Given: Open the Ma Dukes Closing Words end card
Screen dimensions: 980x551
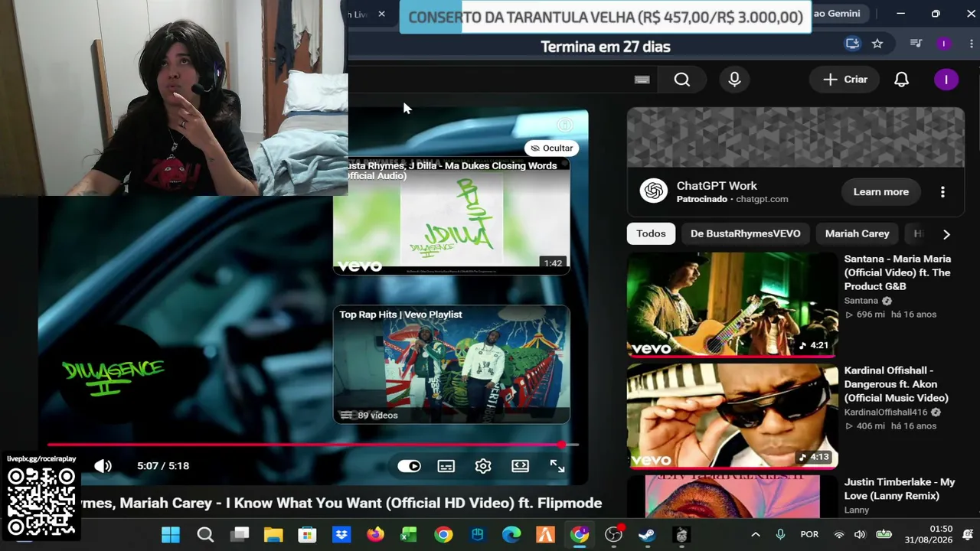Looking at the screenshot, I should pos(452,216).
